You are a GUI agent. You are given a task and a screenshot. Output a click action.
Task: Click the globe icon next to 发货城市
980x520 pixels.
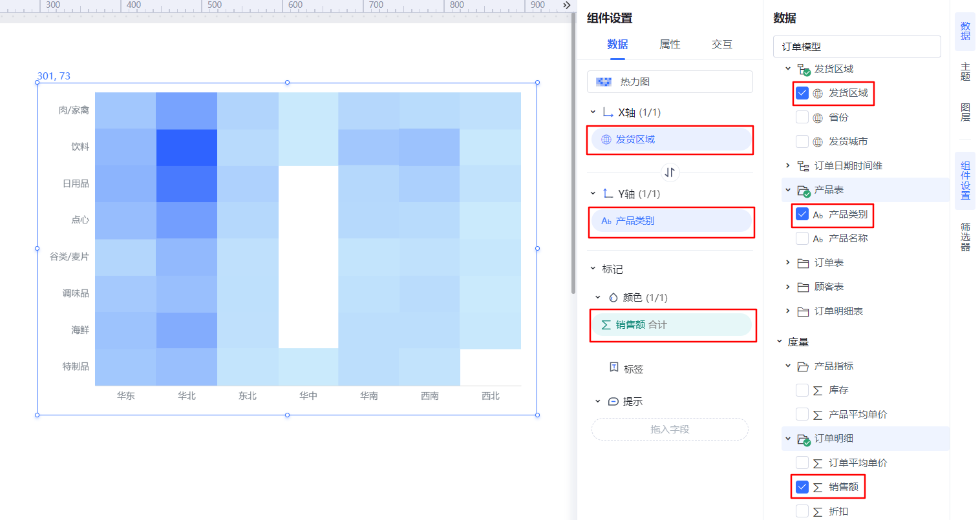coord(818,142)
